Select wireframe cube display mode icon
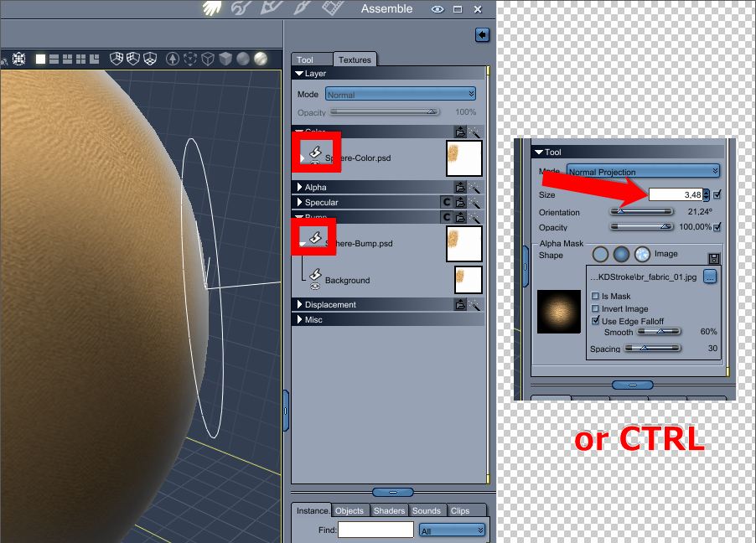 pos(207,59)
